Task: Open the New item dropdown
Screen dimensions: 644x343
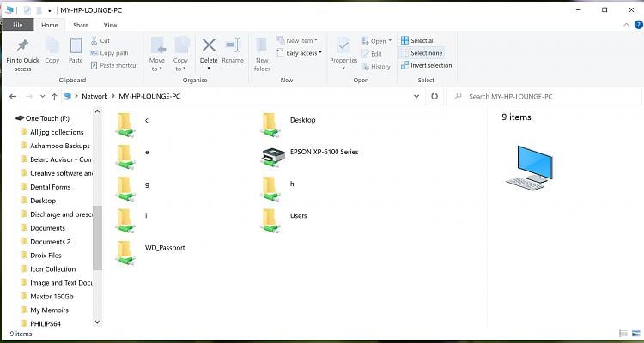Action: 297,40
